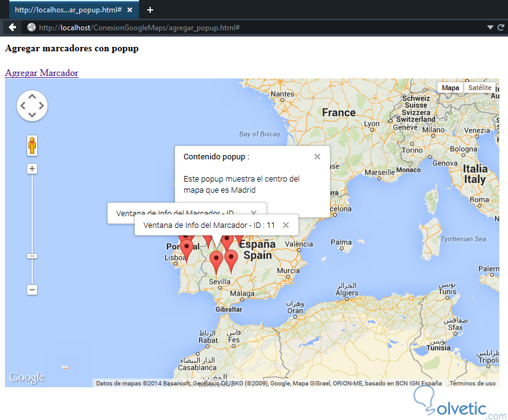Zoom out with the minus button
The width and height of the screenshot is (508, 420).
click(32, 290)
